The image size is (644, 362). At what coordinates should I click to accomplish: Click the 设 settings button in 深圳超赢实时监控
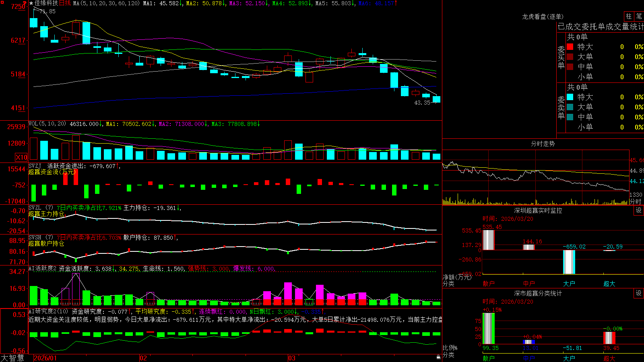(x=639, y=210)
